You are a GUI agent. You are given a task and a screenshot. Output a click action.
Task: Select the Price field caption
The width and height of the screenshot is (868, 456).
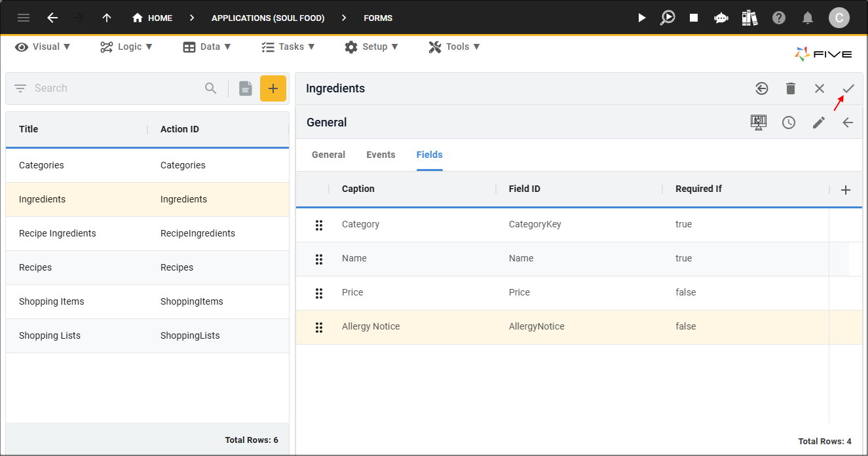coord(352,292)
